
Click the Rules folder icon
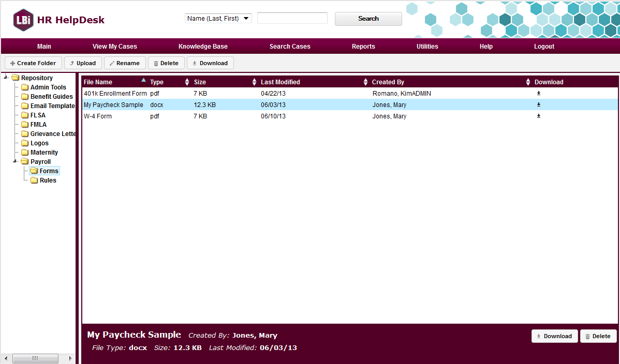click(34, 180)
